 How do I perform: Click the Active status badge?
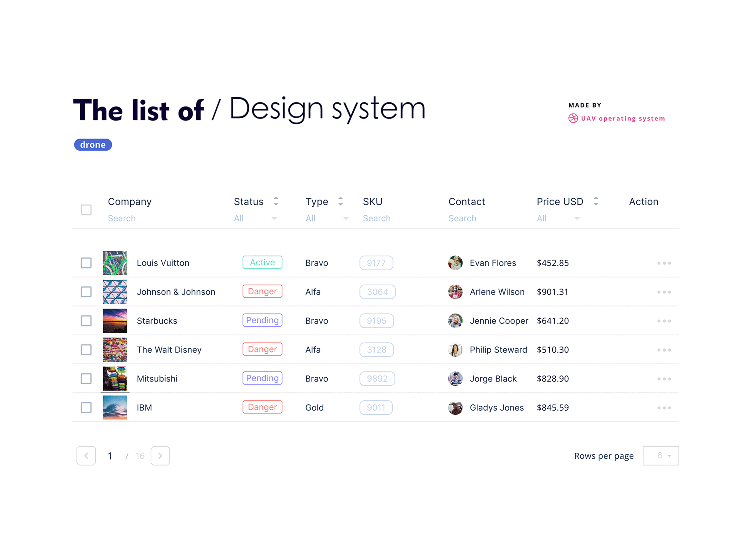pyautogui.click(x=262, y=262)
